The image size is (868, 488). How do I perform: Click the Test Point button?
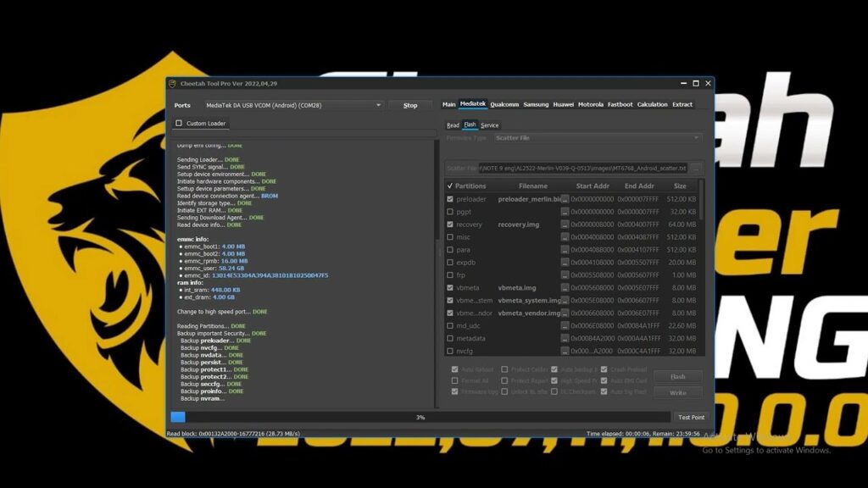[x=691, y=417]
